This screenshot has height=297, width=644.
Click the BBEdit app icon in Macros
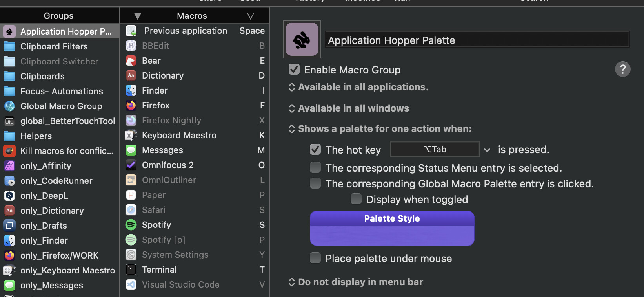[131, 46]
